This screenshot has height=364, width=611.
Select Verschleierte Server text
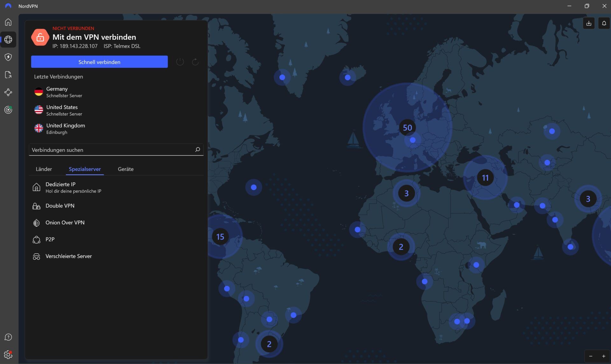69,256
